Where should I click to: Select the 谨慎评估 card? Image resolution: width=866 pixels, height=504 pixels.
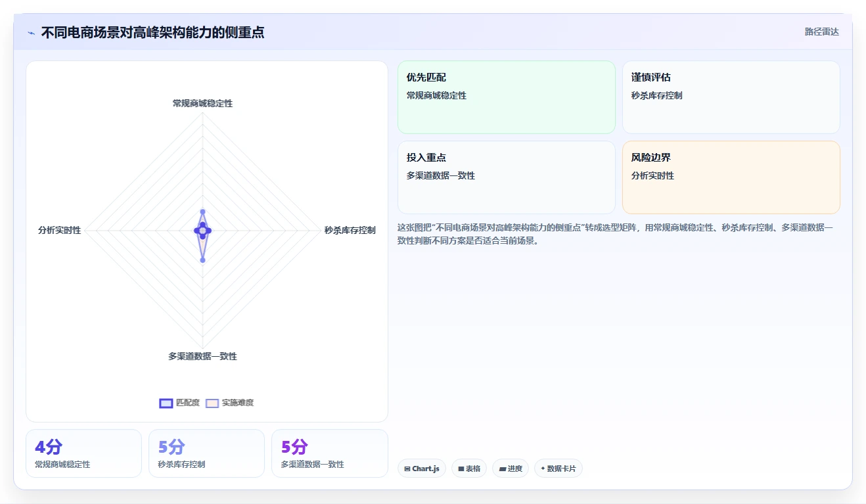point(731,97)
